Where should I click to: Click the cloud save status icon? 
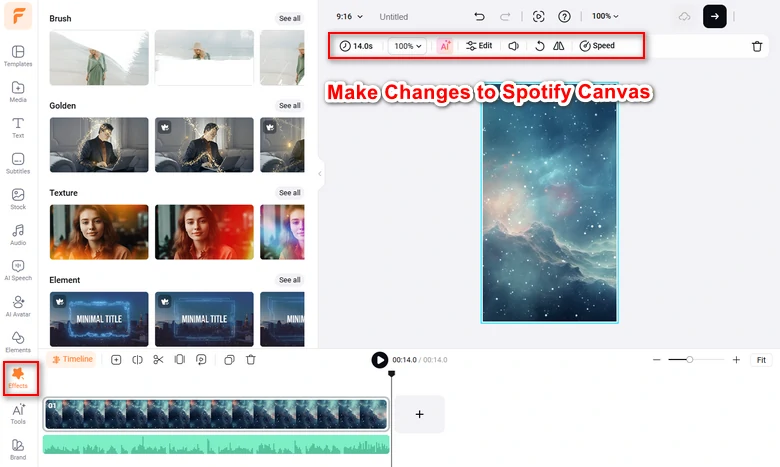tap(684, 16)
